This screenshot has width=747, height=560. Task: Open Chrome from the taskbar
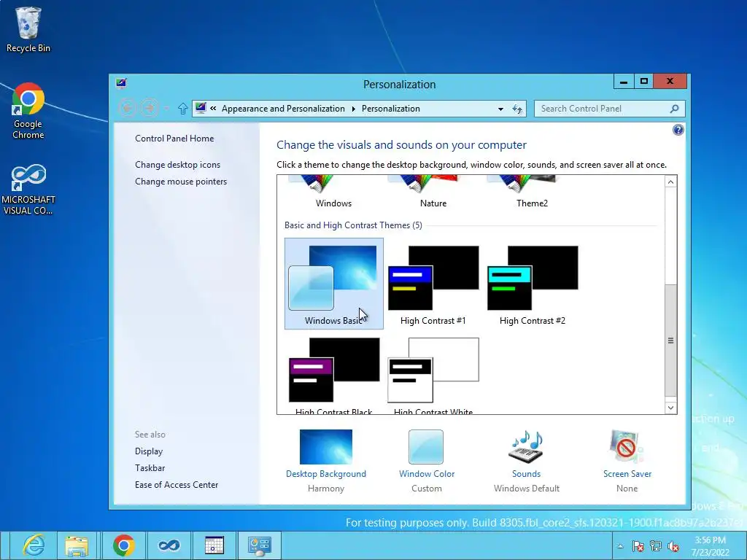(x=124, y=545)
